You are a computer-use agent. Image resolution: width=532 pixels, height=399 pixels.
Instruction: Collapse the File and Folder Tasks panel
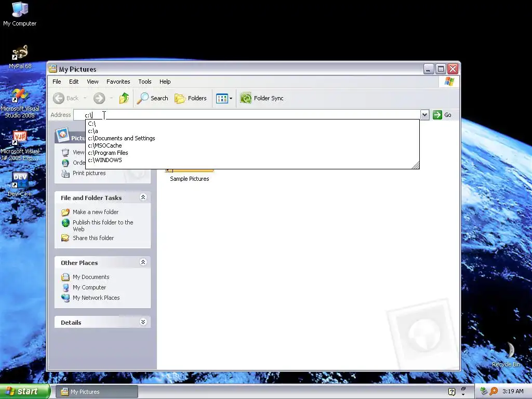pos(143,197)
